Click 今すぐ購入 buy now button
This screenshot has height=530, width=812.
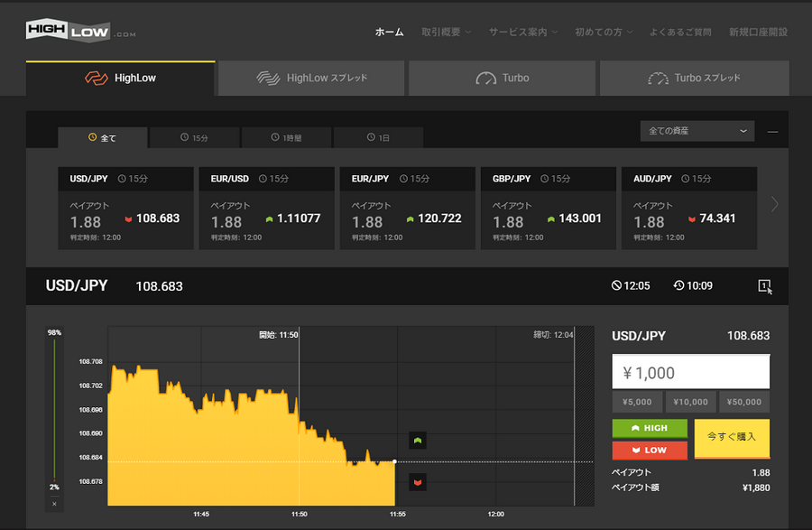click(732, 438)
